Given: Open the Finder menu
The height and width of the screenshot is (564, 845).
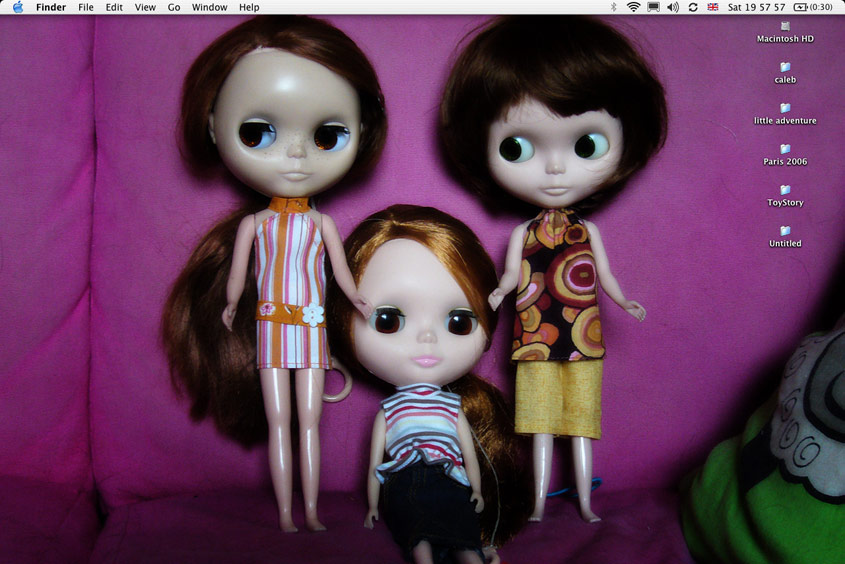Looking at the screenshot, I should click(51, 7).
